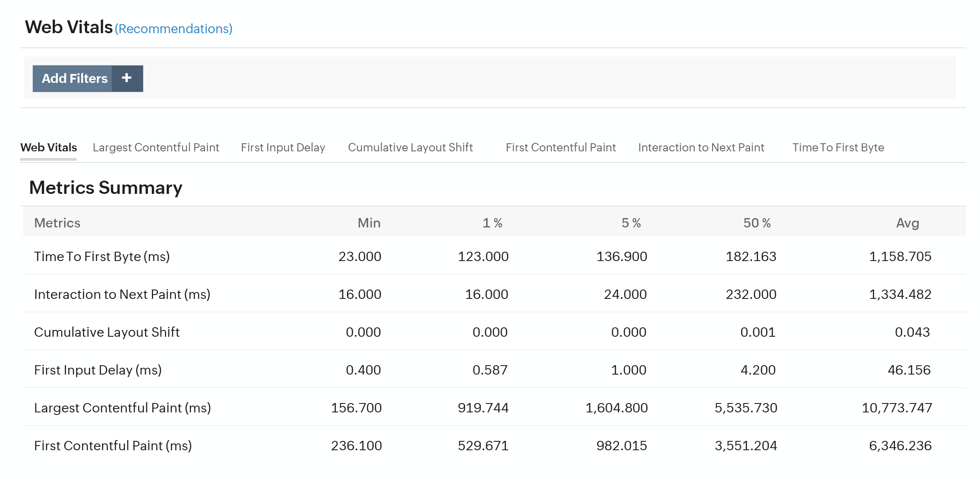980x480 pixels.
Task: Open the First Input Delay tab
Action: 283,148
